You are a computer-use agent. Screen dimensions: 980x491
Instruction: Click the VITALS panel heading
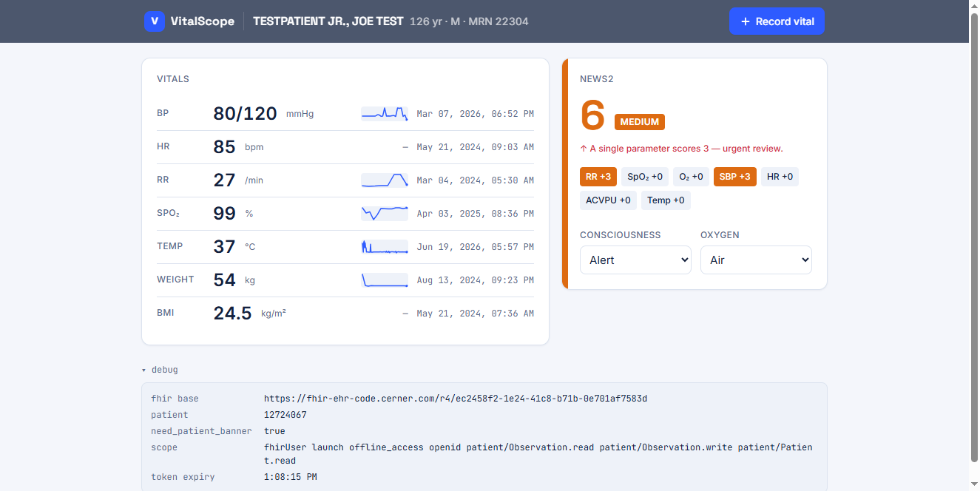click(173, 79)
